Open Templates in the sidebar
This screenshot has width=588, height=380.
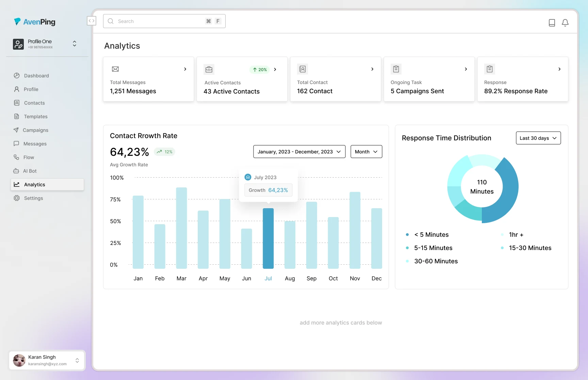click(x=47, y=116)
